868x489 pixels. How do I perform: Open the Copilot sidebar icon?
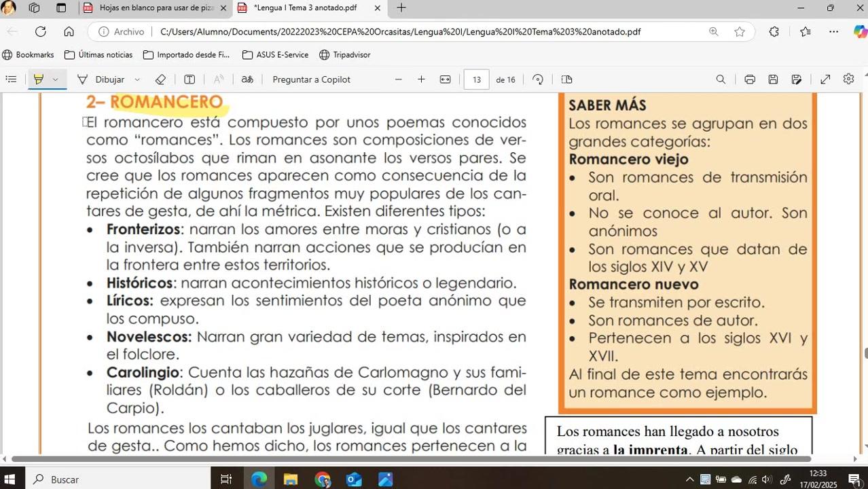[x=860, y=31]
